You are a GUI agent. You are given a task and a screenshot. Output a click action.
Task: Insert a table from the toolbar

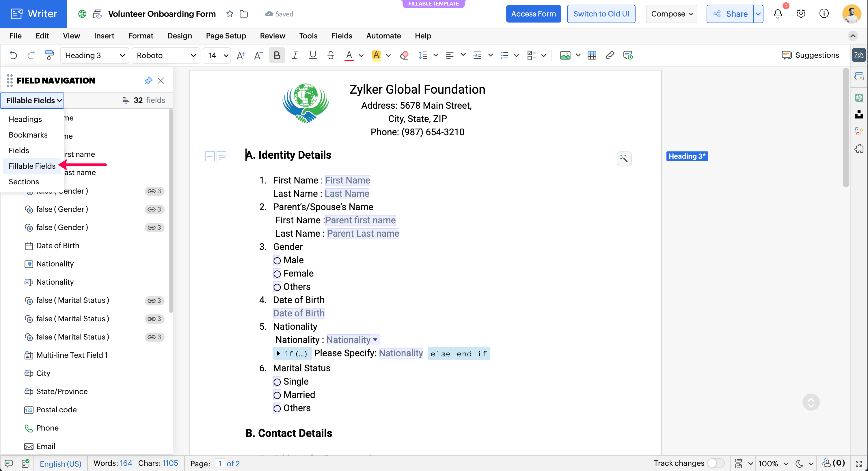pyautogui.click(x=591, y=55)
